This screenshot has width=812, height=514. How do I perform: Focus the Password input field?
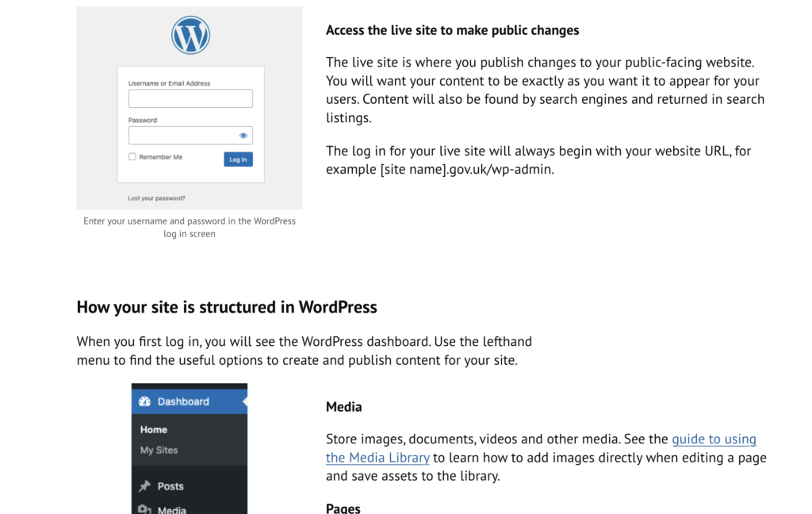coord(182,136)
